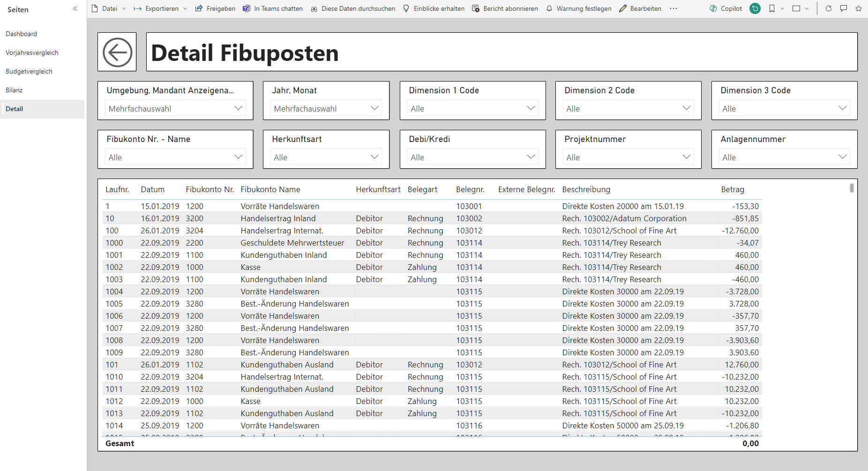Viewport: 868px width, 471px height.
Task: Set a data alert with Warnung festlegen
Action: 578,8
